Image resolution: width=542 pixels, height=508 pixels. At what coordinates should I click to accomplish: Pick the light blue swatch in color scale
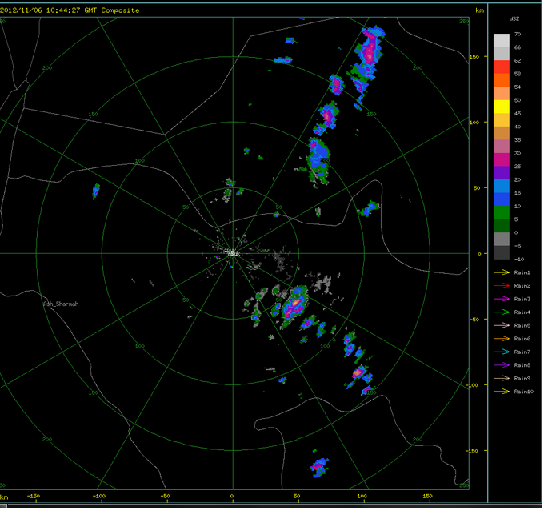coord(502,186)
